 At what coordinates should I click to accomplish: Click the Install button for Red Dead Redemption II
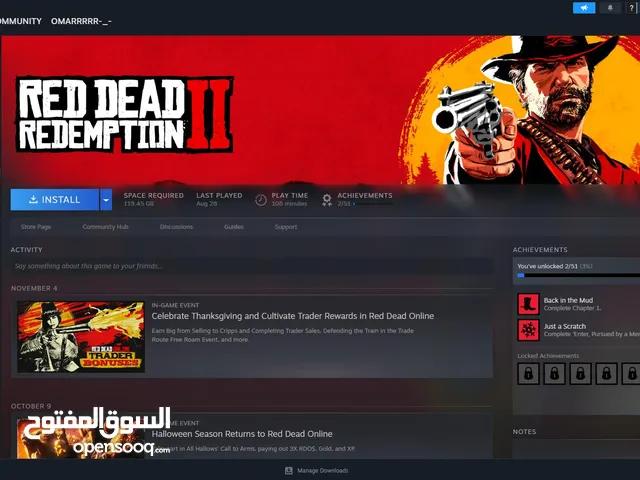click(55, 200)
